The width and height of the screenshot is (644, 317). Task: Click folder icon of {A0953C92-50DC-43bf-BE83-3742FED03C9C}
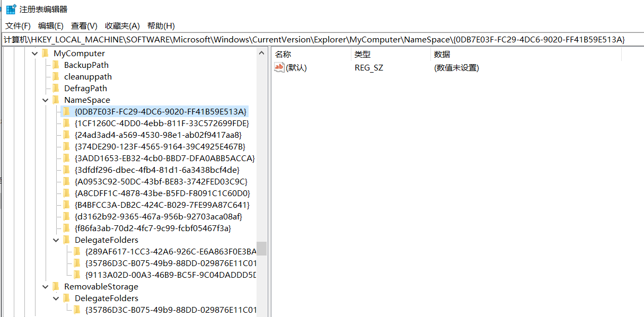[x=66, y=181]
